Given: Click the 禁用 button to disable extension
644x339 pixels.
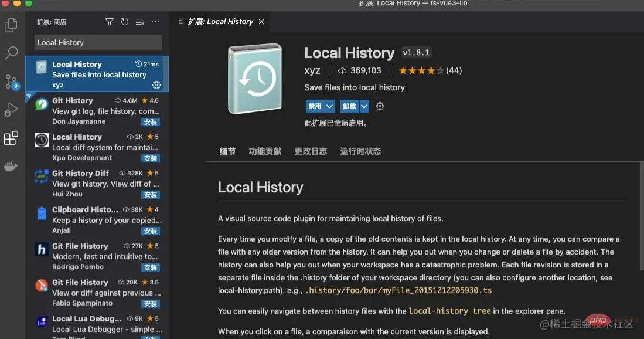Looking at the screenshot, I should pos(315,106).
